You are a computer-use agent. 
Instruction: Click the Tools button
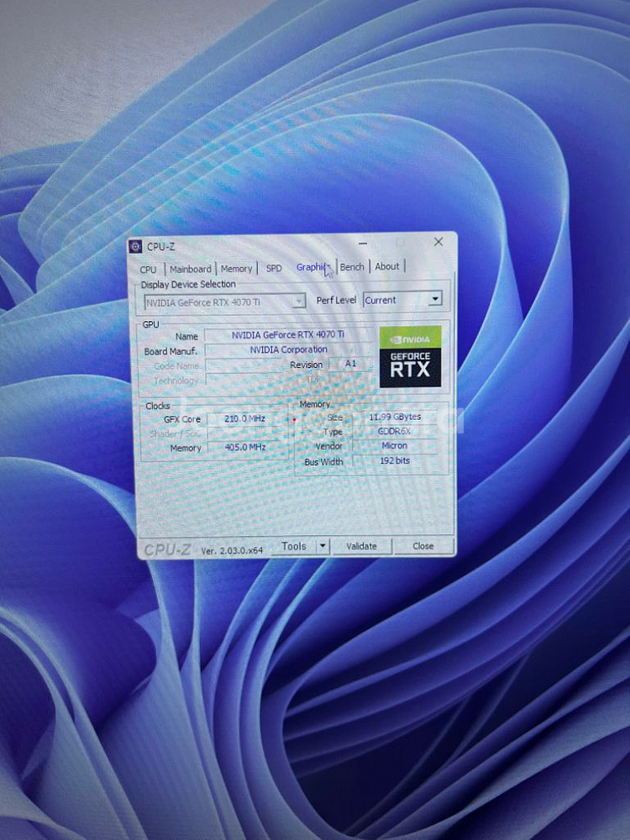[293, 547]
